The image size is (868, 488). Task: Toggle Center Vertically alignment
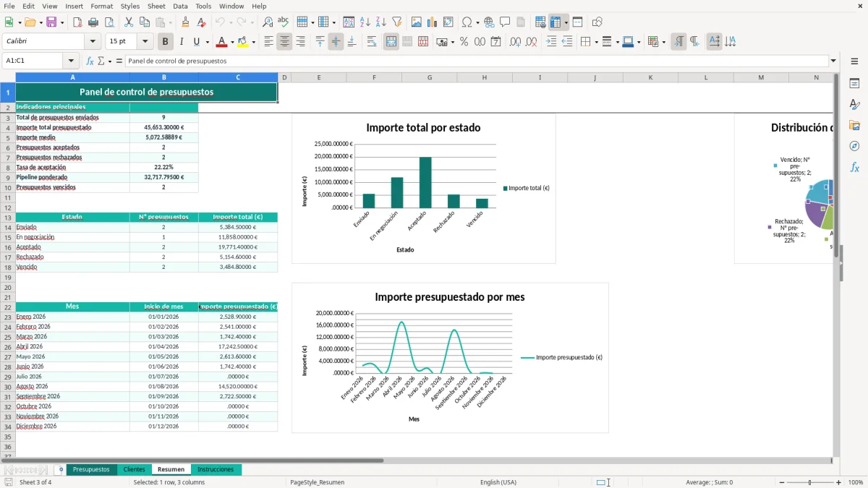click(336, 42)
